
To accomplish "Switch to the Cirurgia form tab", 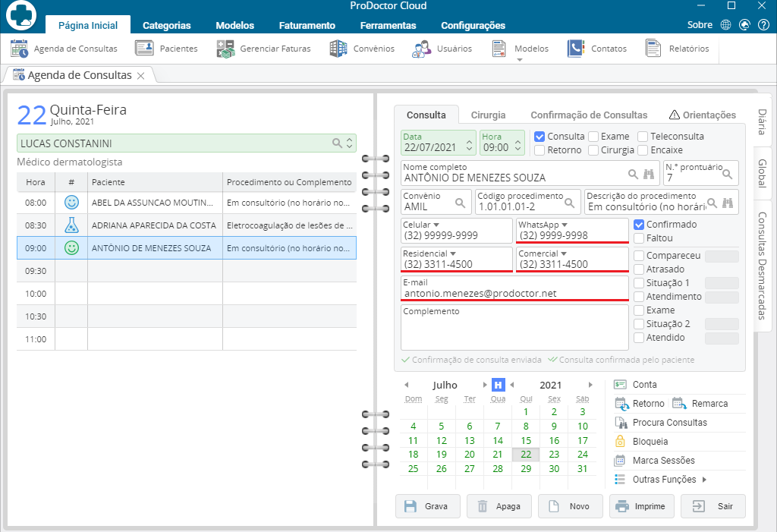I will 488,115.
